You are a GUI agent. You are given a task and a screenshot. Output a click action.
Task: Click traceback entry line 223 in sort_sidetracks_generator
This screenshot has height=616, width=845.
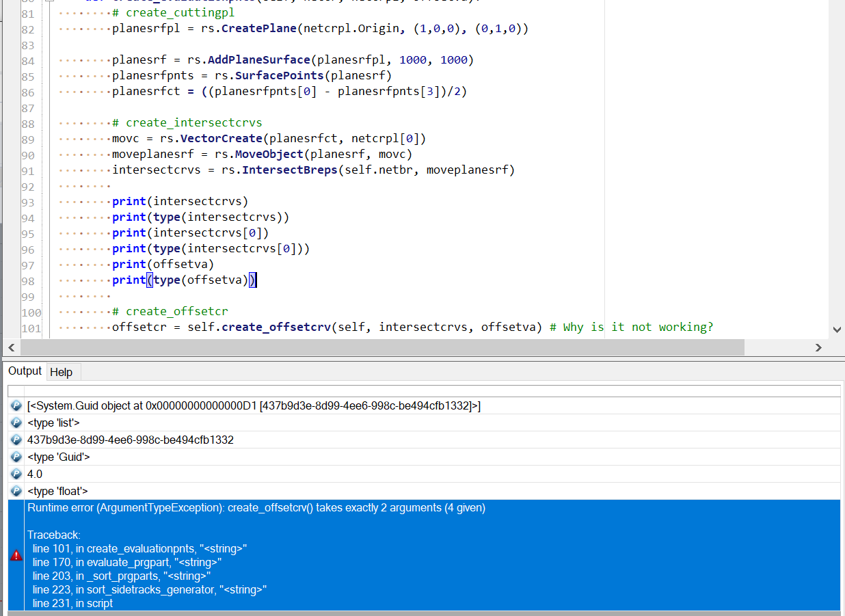149,590
